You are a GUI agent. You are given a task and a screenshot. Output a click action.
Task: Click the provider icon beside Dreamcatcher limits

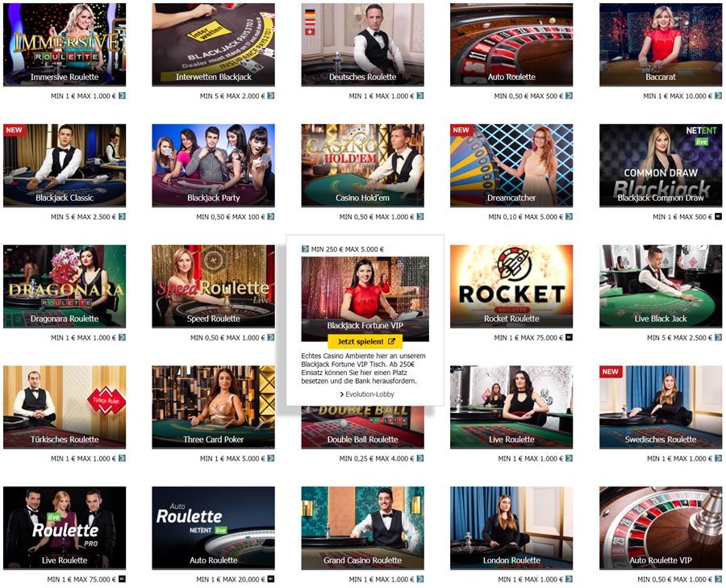tap(569, 216)
